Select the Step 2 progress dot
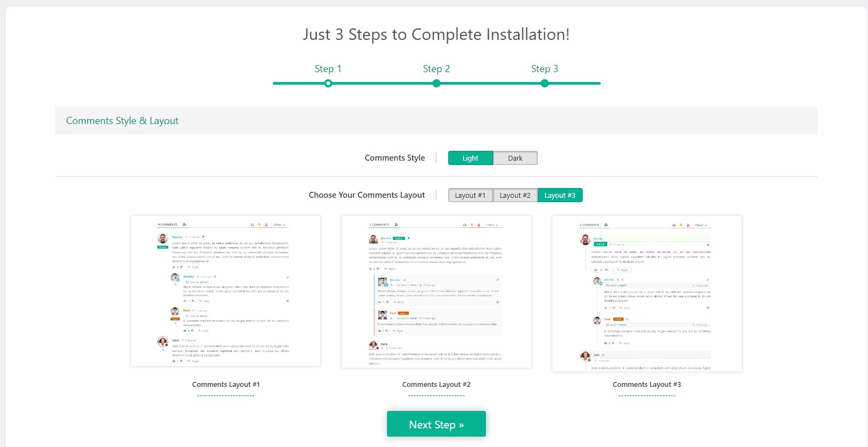The width and height of the screenshot is (868, 447). pyautogui.click(x=436, y=84)
